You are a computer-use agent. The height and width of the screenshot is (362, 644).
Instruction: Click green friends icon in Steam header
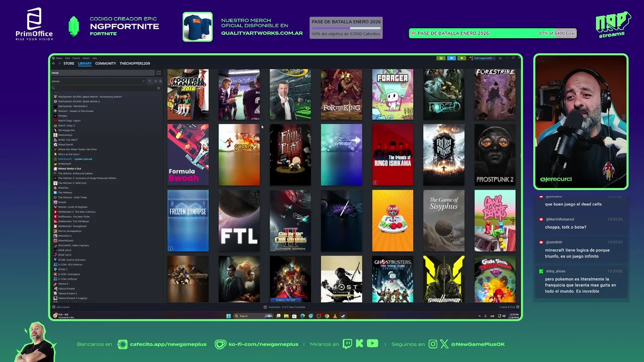pos(441,58)
